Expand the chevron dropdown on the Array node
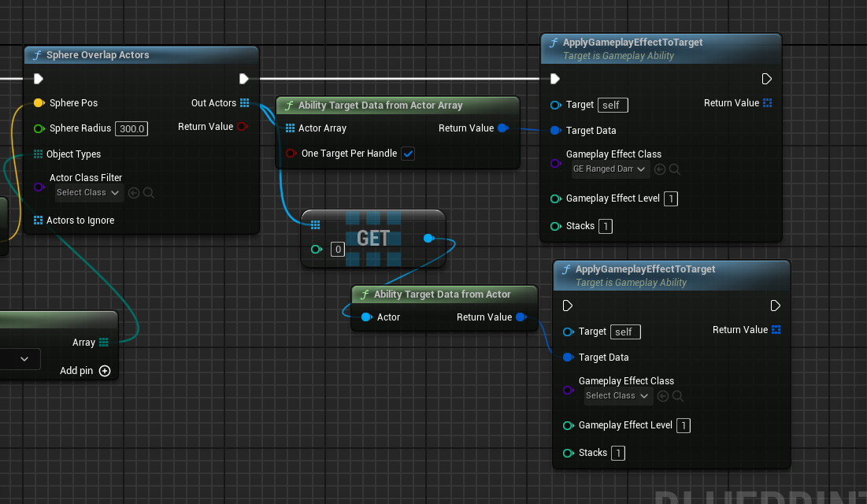This screenshot has width=867, height=504. (x=22, y=358)
